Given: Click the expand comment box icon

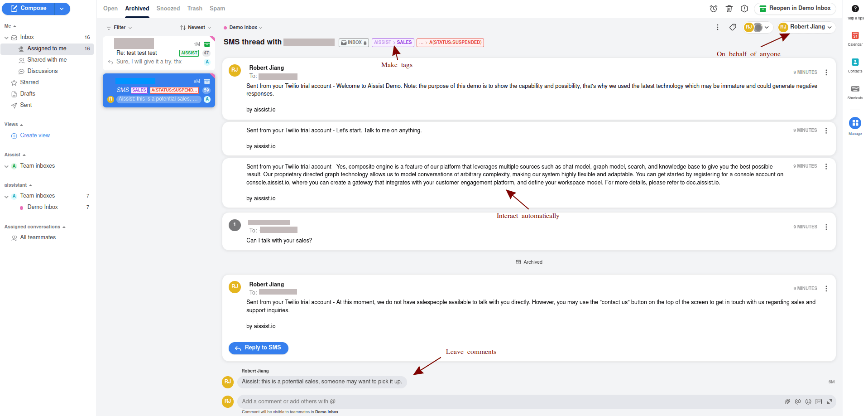Looking at the screenshot, I should pos(830,401).
